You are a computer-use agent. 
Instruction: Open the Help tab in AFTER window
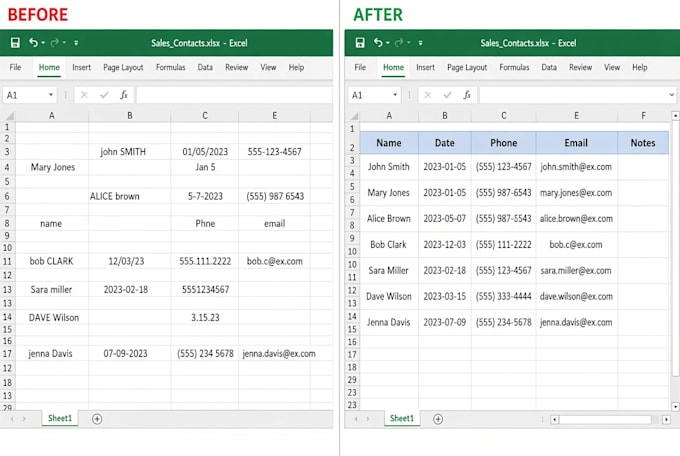click(x=640, y=67)
